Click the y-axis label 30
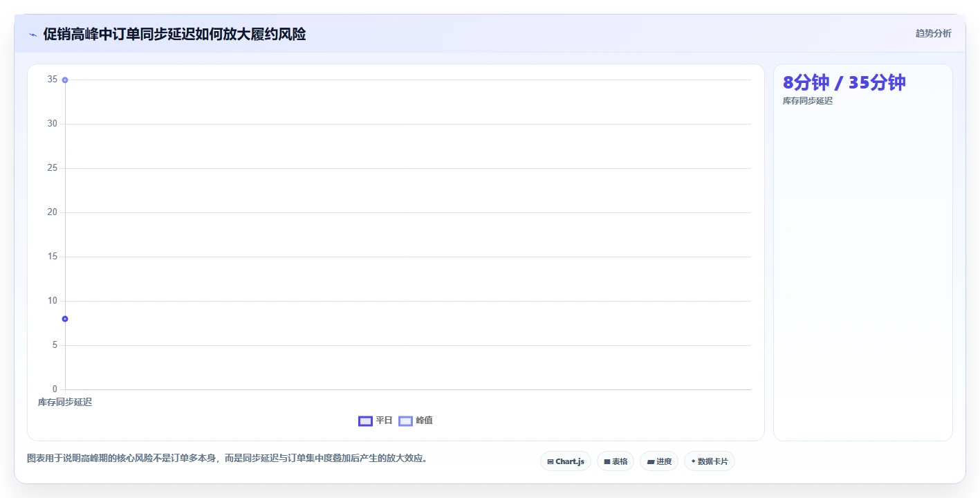Screen dimensions: 980x498 [53, 124]
